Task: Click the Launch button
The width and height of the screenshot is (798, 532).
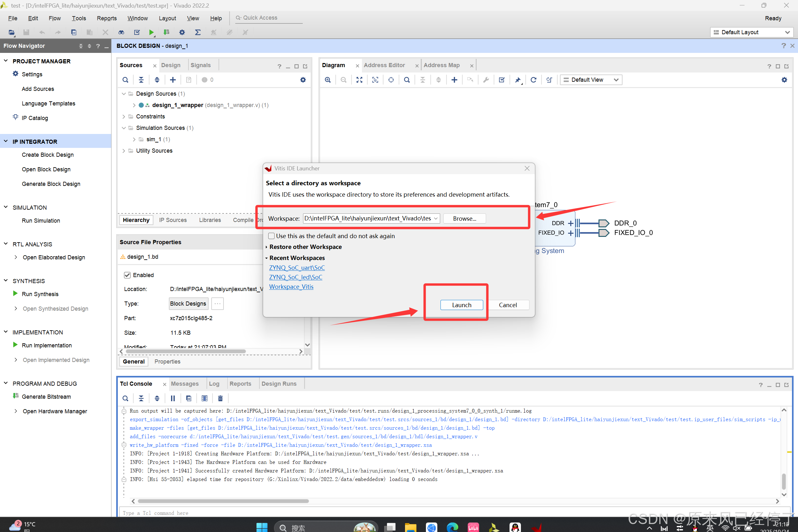Action: pos(461,305)
